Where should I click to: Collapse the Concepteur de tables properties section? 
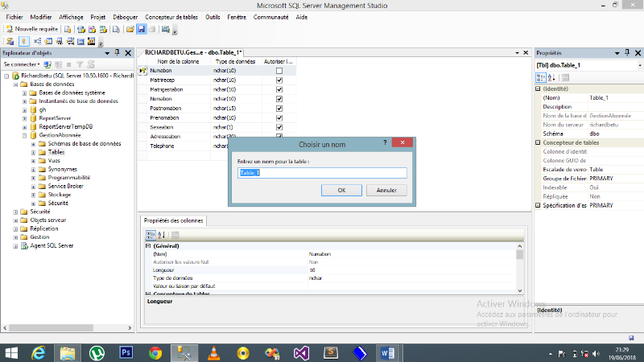(538, 142)
